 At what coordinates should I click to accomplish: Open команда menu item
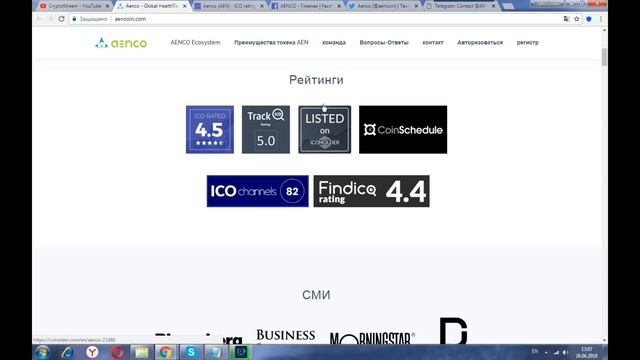pyautogui.click(x=334, y=42)
